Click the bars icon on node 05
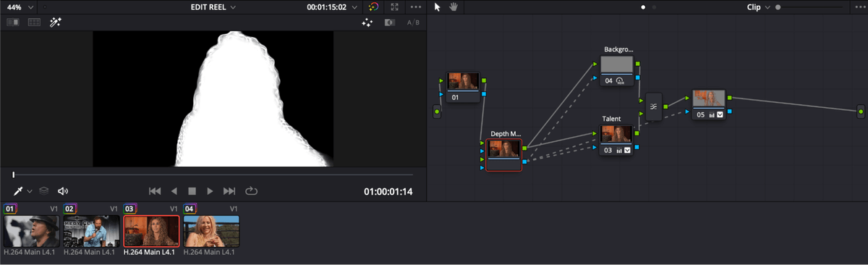868x265 pixels. click(x=711, y=115)
